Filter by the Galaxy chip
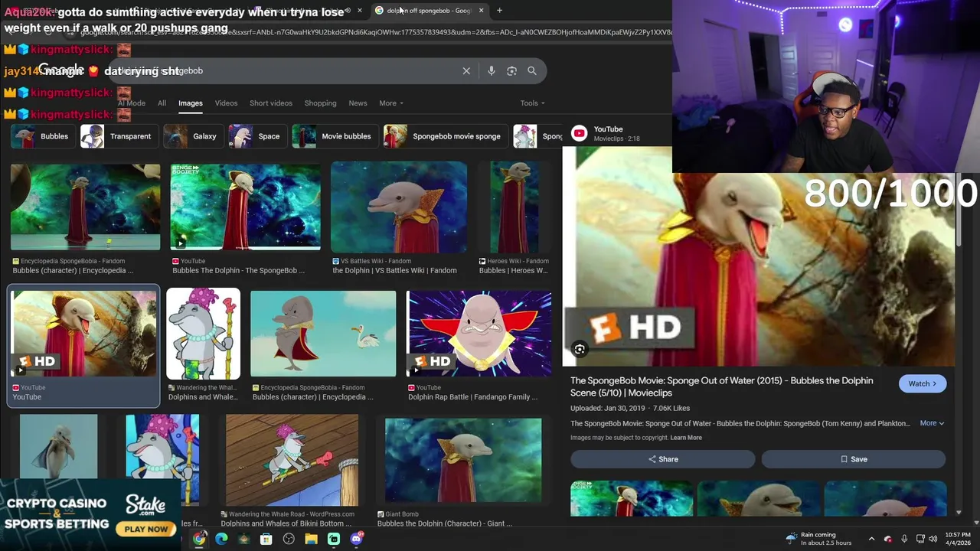Screen dimensions: 980x551 point(193,136)
